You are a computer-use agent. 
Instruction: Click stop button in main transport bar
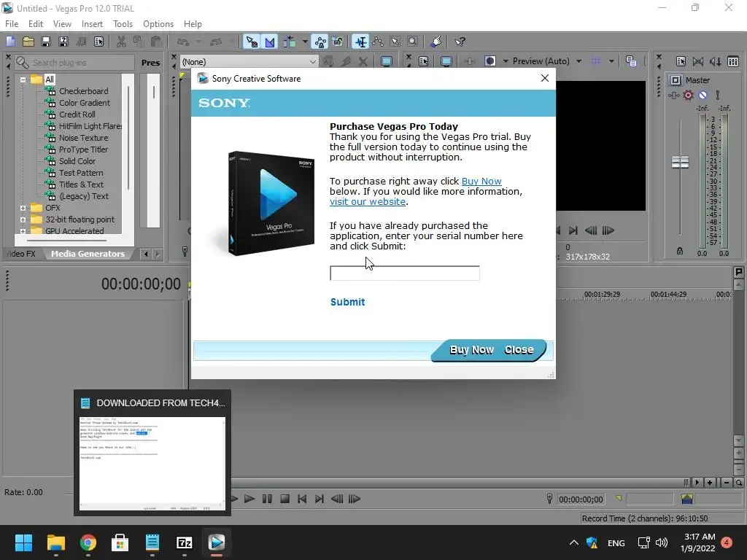(285, 499)
